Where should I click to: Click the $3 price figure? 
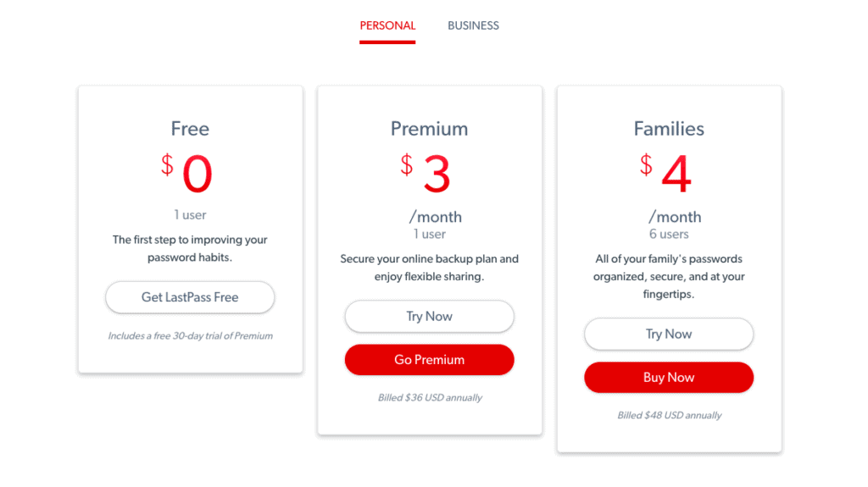click(x=426, y=174)
